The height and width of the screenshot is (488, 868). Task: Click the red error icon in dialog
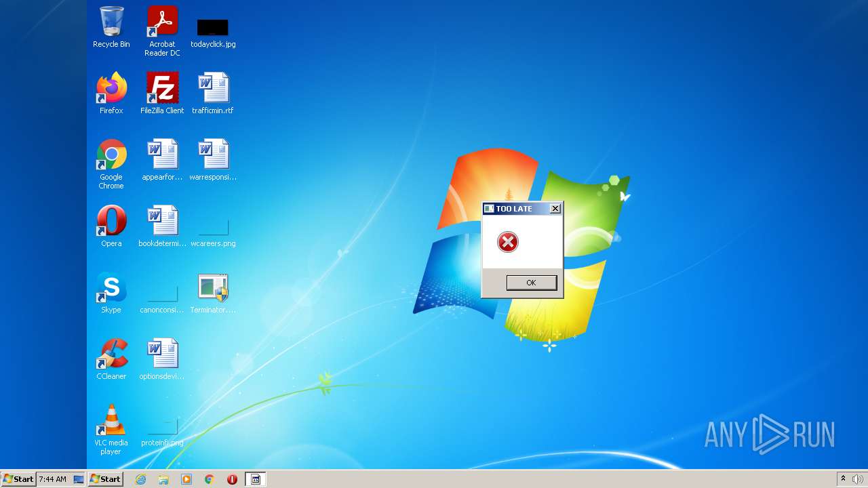click(508, 242)
